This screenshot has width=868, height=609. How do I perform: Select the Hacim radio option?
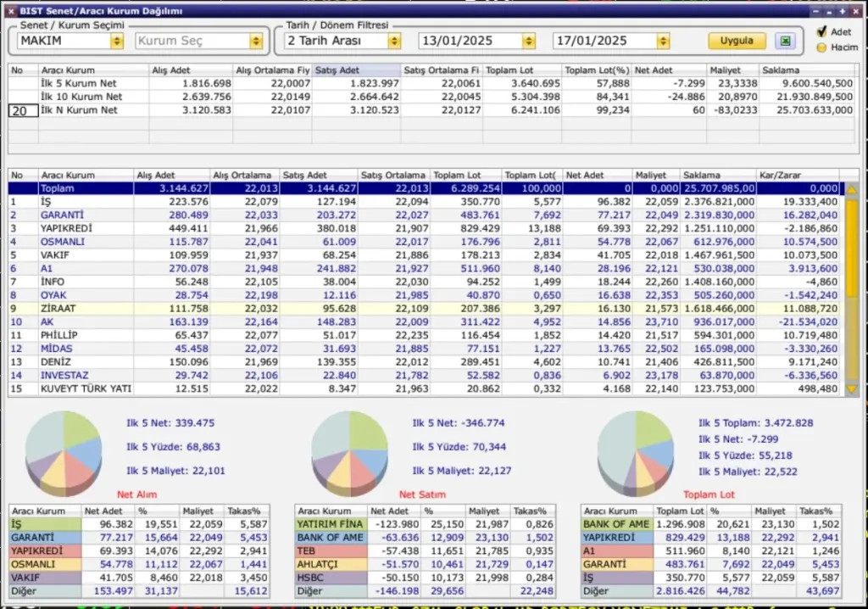point(821,47)
